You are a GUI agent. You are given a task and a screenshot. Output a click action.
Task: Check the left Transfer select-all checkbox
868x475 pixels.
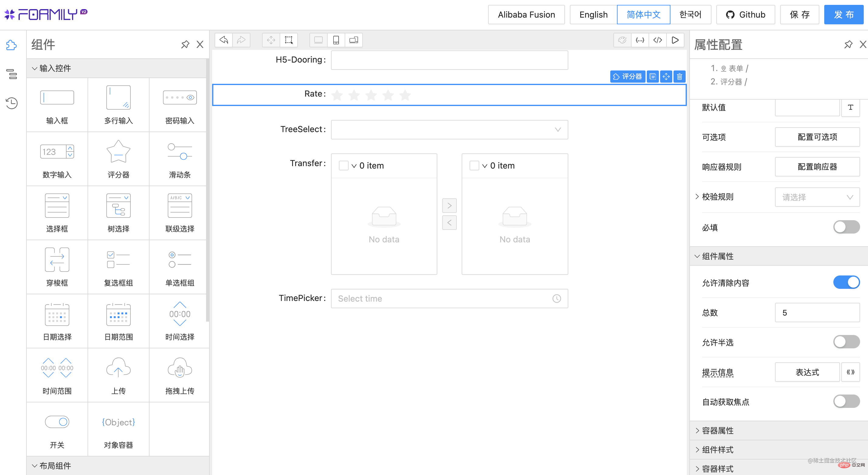click(x=343, y=166)
